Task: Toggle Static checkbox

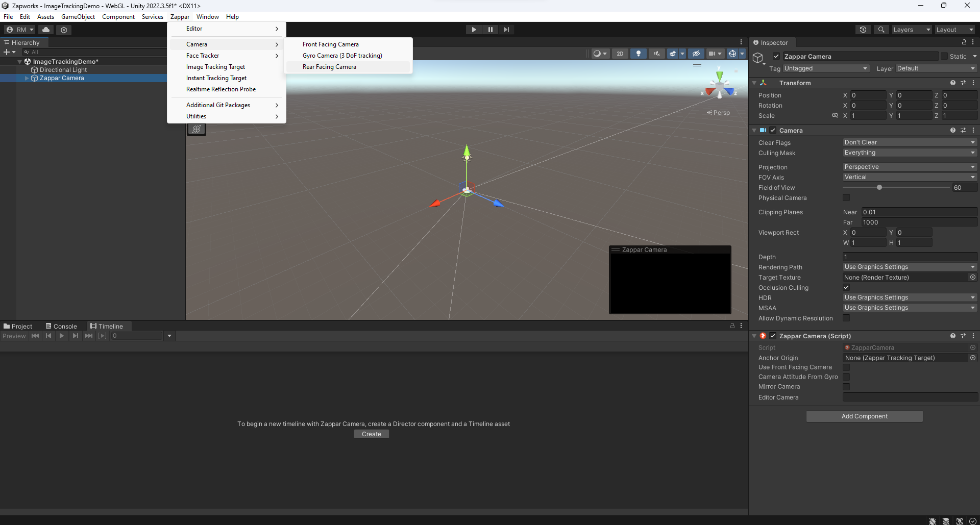Action: [x=944, y=56]
